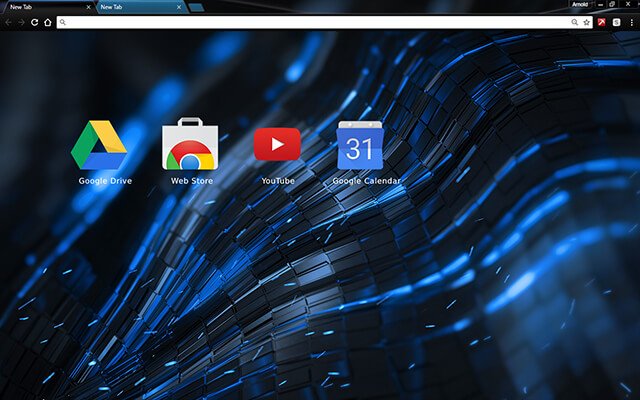The image size is (640, 400).
Task: Open the Google Calendar app icon
Action: point(360,145)
